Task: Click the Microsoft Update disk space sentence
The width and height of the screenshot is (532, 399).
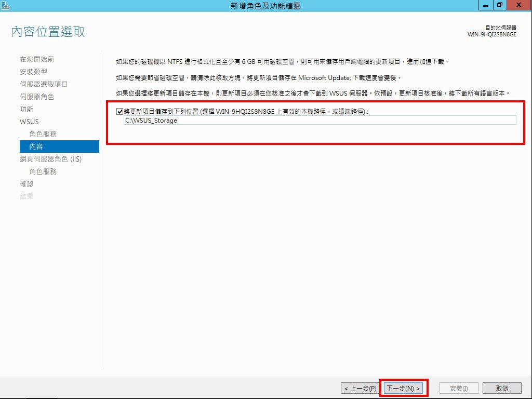Action: click(259, 78)
